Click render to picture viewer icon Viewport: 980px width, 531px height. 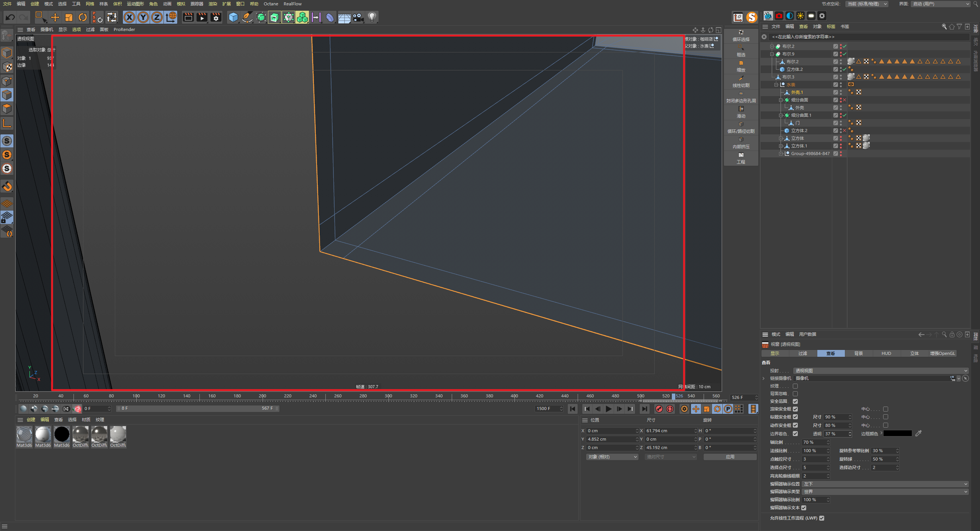[202, 17]
